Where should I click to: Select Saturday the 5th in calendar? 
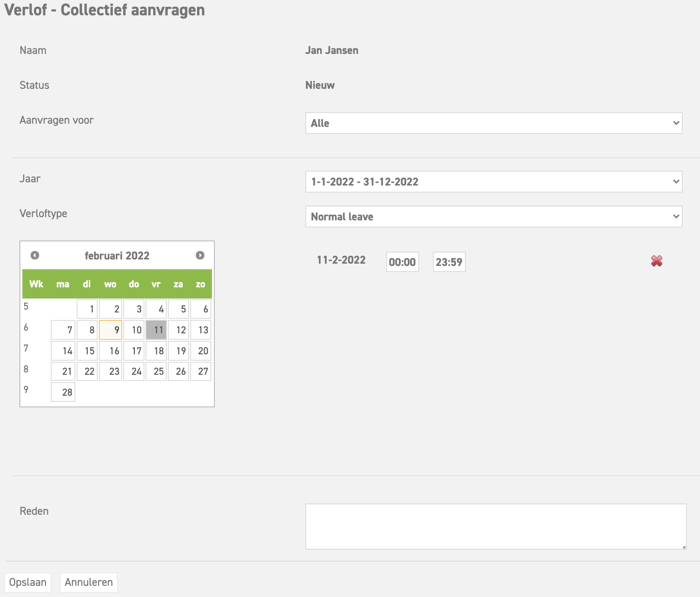pos(178,309)
